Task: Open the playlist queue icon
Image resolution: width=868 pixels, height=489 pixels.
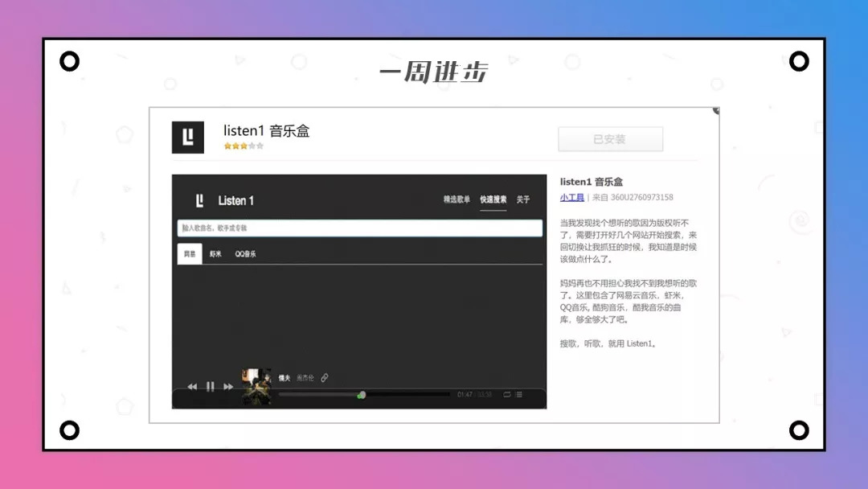Action: (x=518, y=394)
